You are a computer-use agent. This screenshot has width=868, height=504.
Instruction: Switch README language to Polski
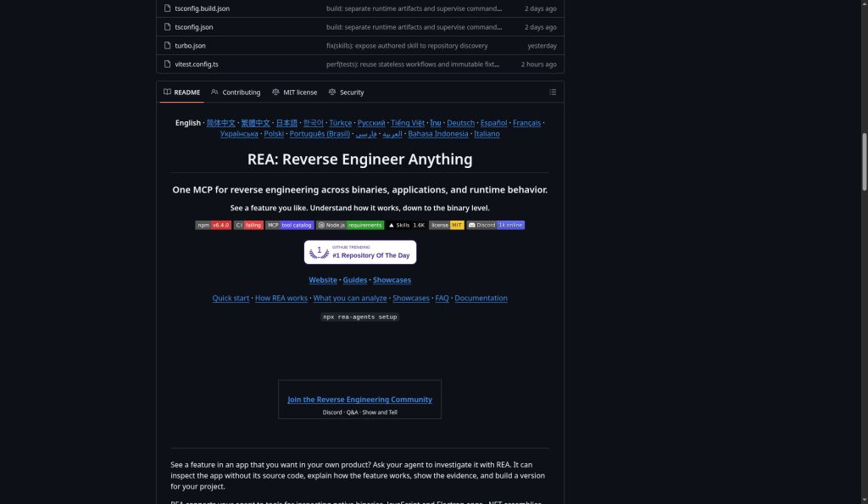point(274,134)
